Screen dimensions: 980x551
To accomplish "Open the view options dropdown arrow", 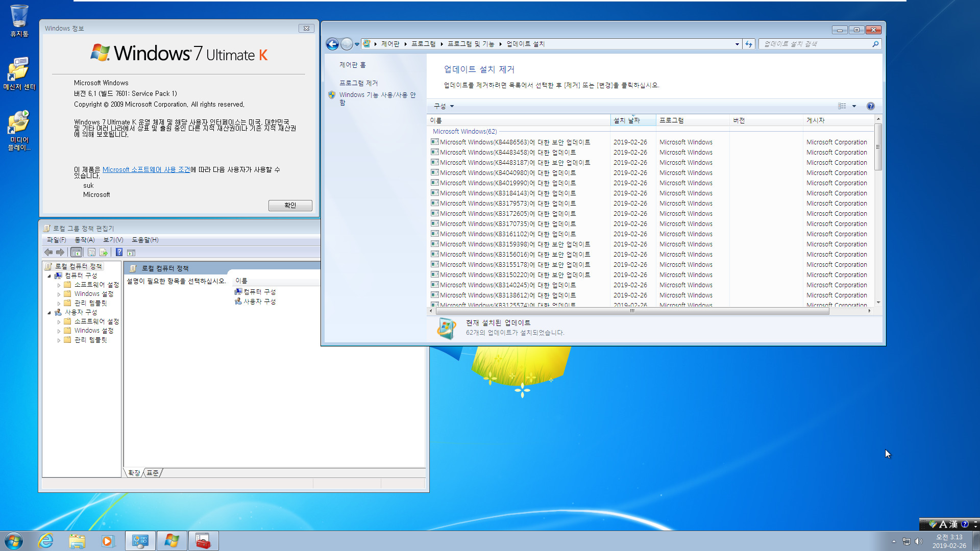I will click(854, 106).
